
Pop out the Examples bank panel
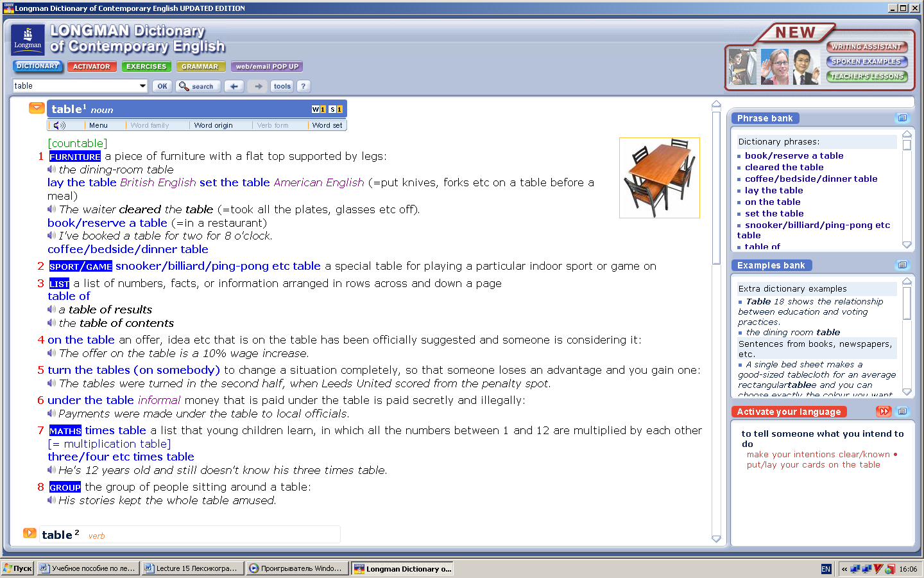[902, 265]
